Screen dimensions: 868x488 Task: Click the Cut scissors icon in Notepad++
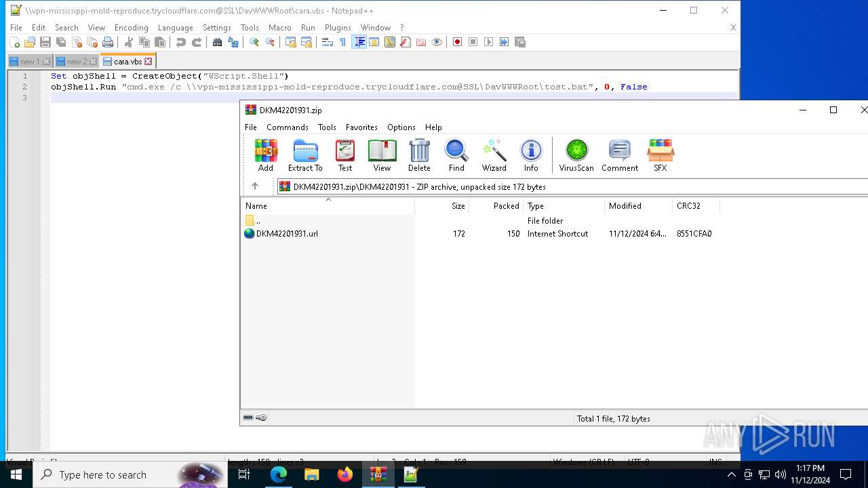point(129,42)
